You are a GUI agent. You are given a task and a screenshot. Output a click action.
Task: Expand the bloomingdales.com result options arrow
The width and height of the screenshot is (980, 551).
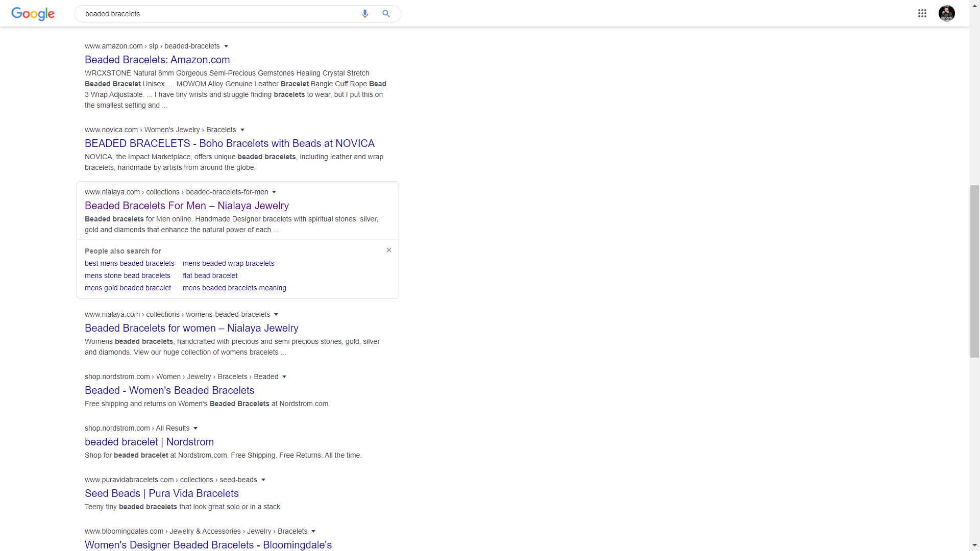pos(313,532)
